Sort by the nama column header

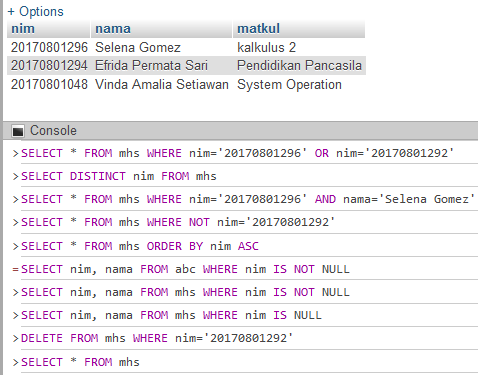pyautogui.click(x=113, y=29)
